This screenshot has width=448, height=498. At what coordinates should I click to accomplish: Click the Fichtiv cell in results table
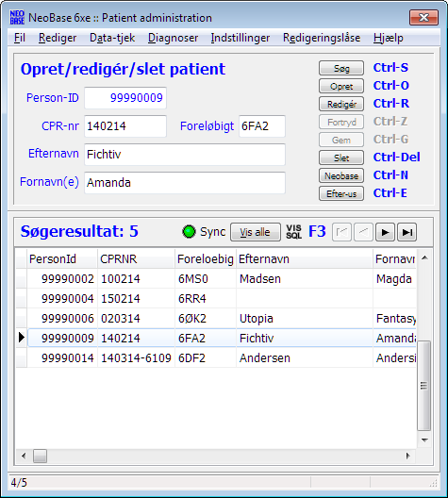point(305,338)
